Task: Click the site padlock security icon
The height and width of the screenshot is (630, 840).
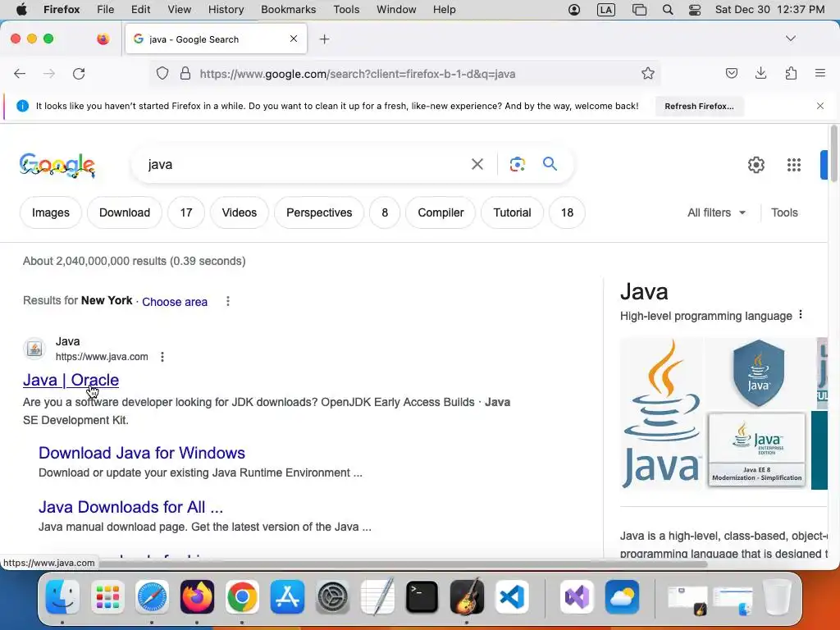Action: pos(185,73)
